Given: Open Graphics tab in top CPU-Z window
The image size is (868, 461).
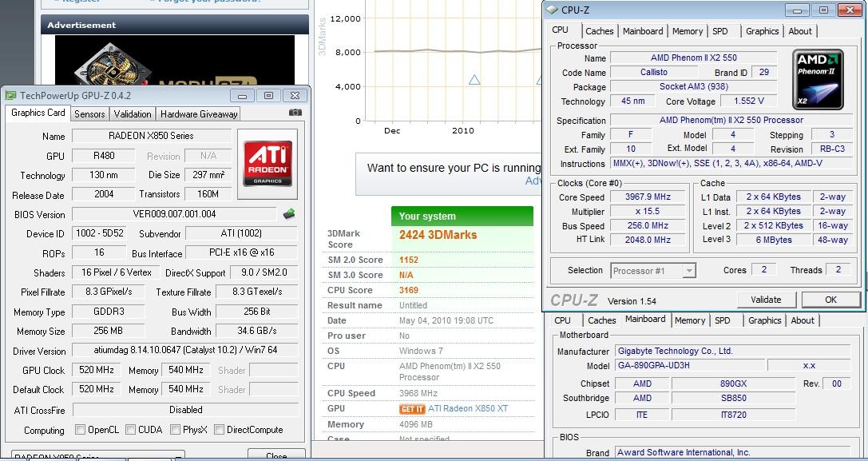Looking at the screenshot, I should click(763, 31).
